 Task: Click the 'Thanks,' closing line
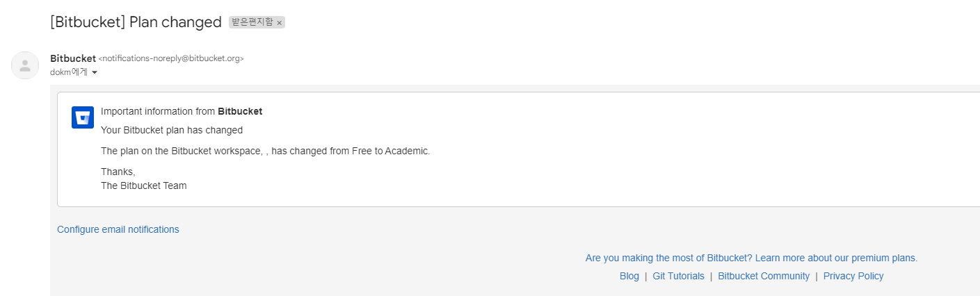click(x=118, y=172)
